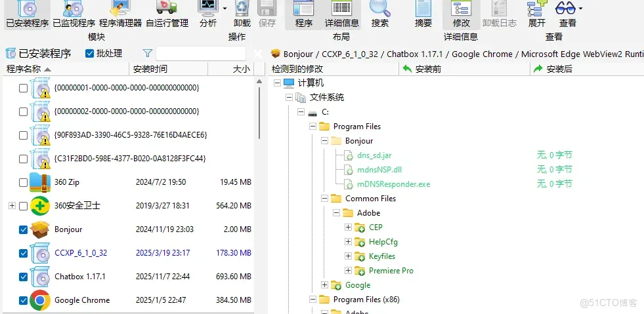Open the dropdown arrow beside 分析
The width and height of the screenshot is (644, 314).
225,9
